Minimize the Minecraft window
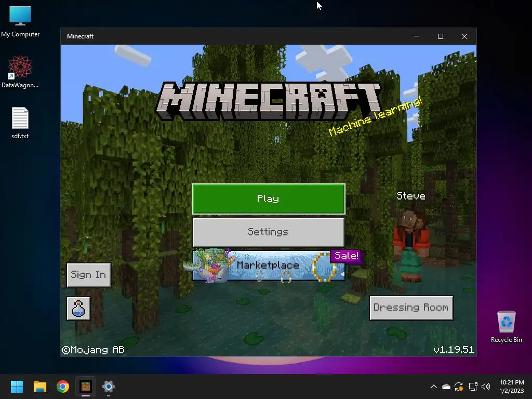 tap(417, 36)
